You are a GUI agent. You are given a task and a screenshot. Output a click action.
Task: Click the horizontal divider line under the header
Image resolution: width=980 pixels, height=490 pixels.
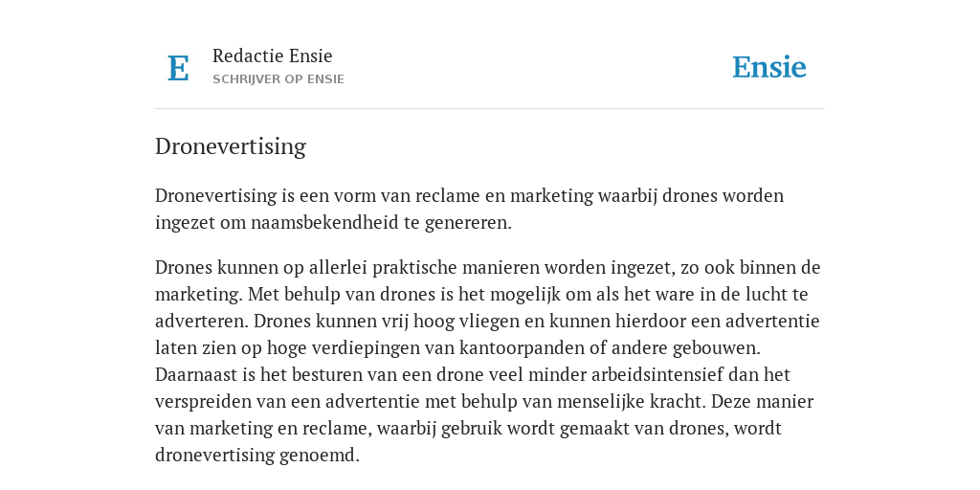490,109
